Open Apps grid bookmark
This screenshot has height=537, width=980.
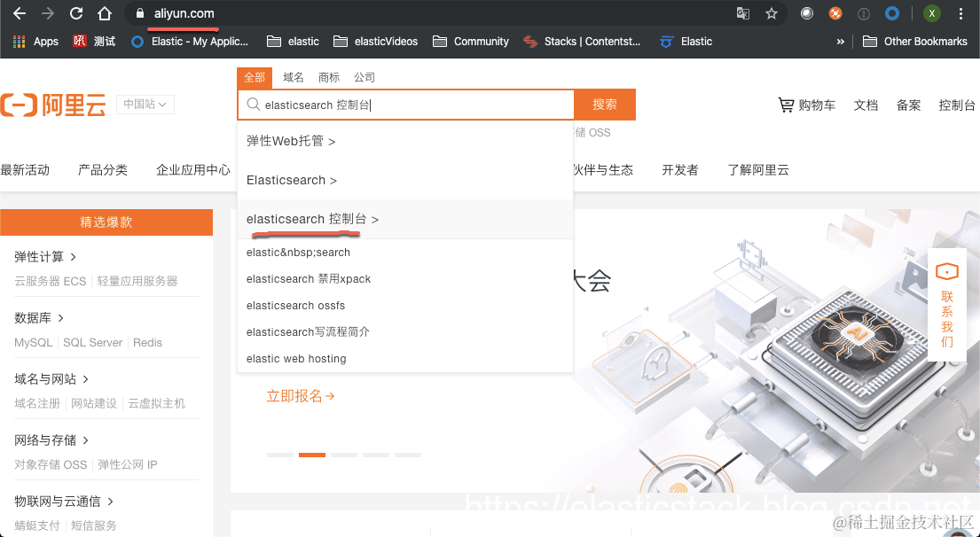click(35, 42)
